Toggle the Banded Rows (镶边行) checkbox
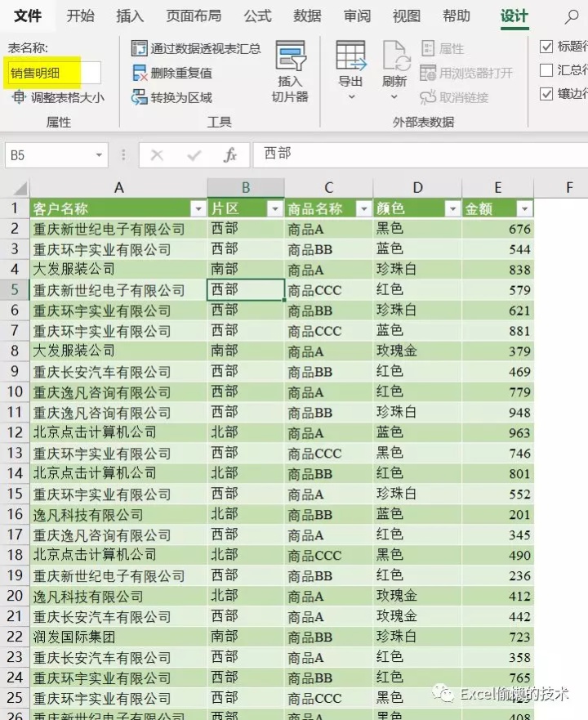The image size is (588, 720). (x=546, y=94)
